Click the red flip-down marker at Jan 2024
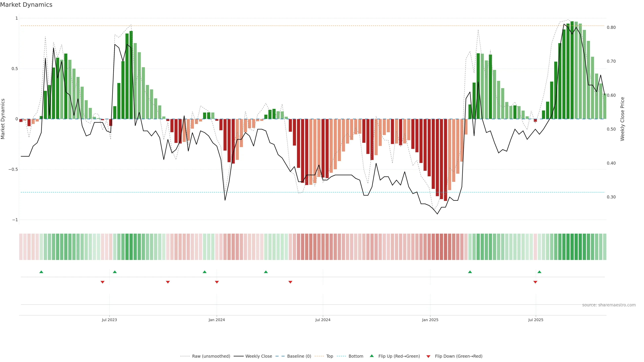 pyautogui.click(x=217, y=282)
